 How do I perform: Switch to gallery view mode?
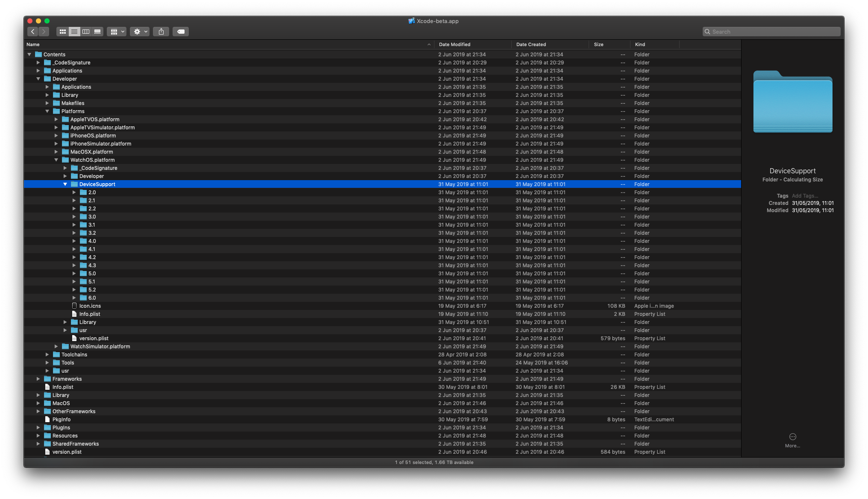pyautogui.click(x=97, y=32)
